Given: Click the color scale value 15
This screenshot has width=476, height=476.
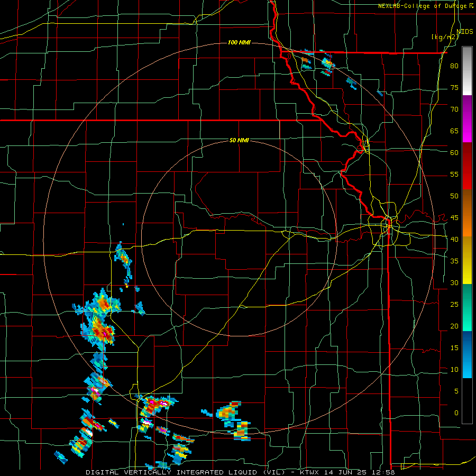Looking at the screenshot, I should click(454, 348).
